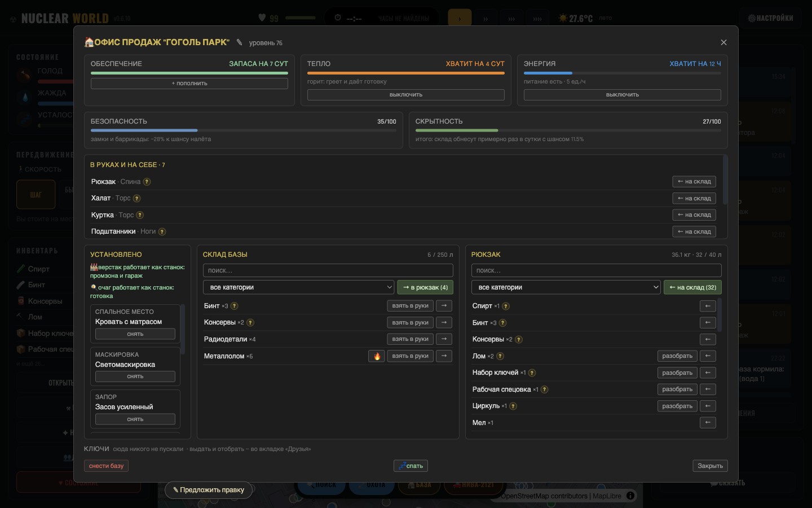The width and height of the screenshot is (812, 508).
Task: Click the Закрыть button
Action: click(x=710, y=466)
